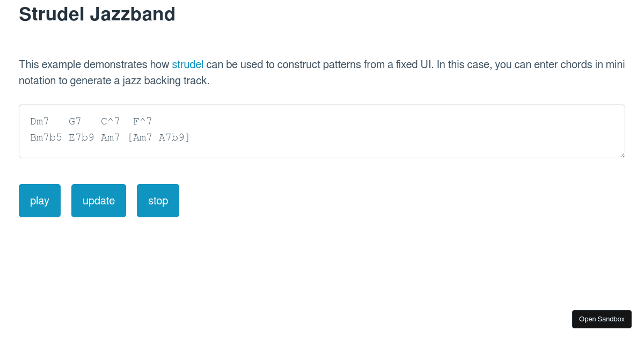Click the Am7 chord before the brackets
This screenshot has height=338, width=644.
pyautogui.click(x=110, y=137)
